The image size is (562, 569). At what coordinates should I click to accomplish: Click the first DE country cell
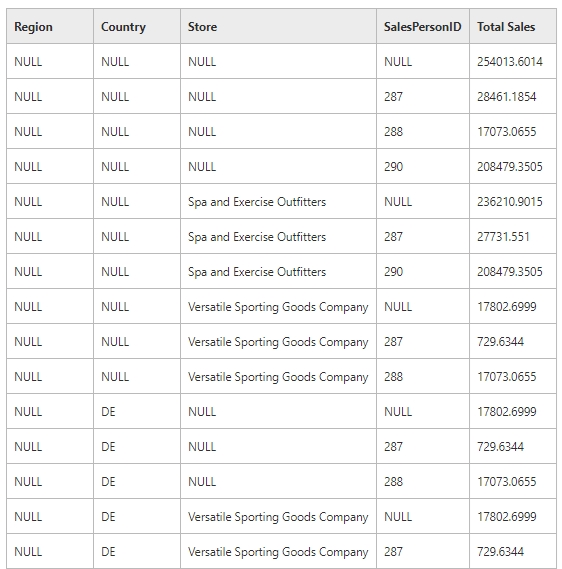[x=137, y=412]
